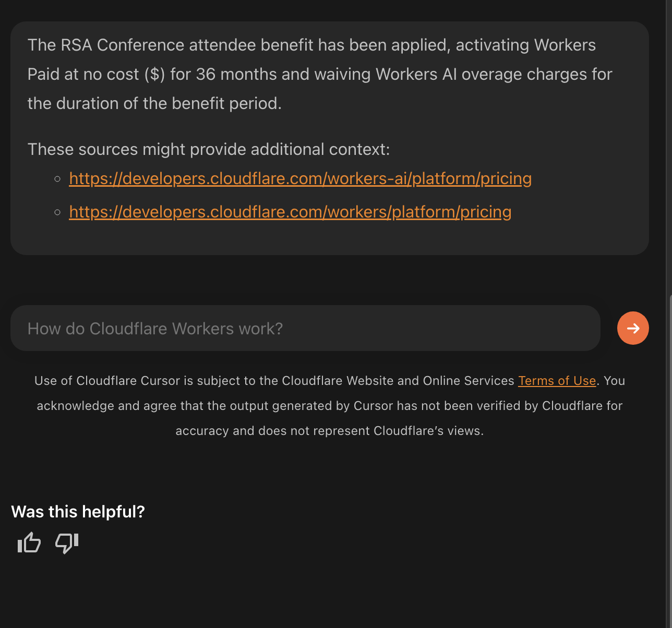Click the 'Was this helpful?' heading

pyautogui.click(x=77, y=512)
